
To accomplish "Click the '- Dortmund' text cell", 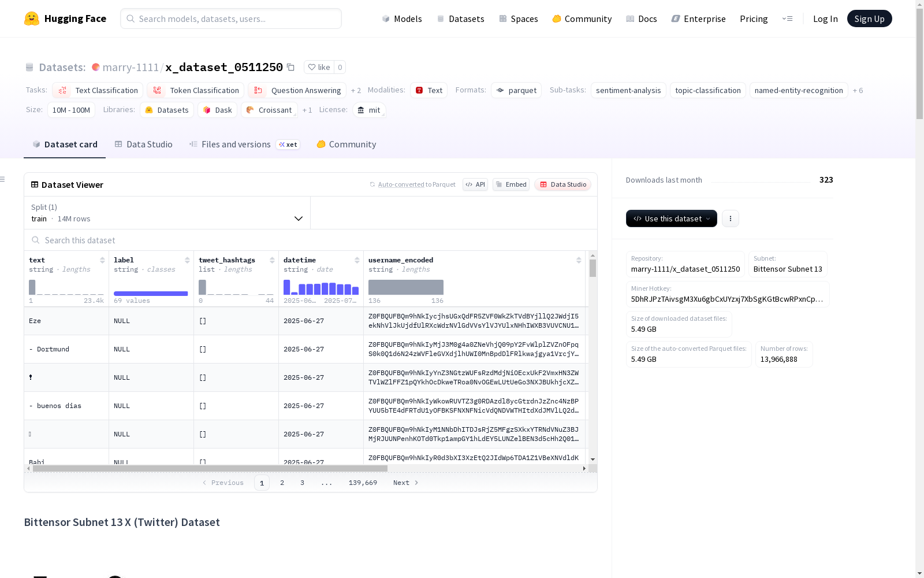I will (66, 349).
